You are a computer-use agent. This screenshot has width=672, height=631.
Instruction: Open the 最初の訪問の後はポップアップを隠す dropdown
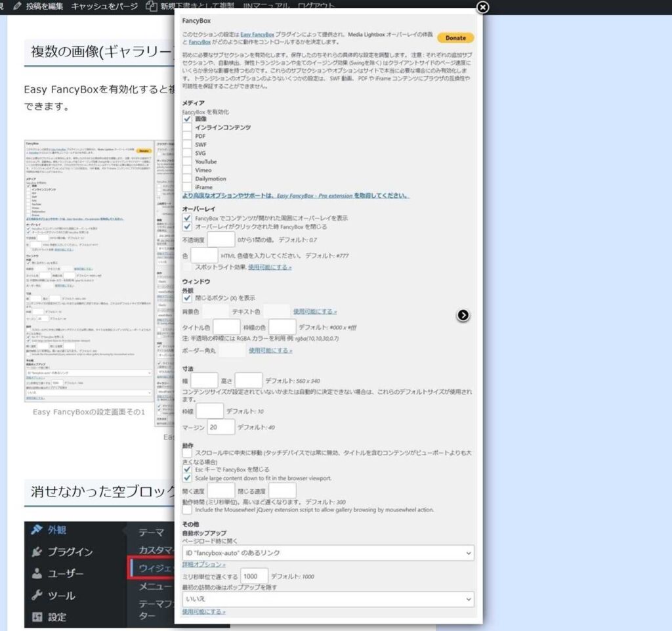[x=328, y=599]
